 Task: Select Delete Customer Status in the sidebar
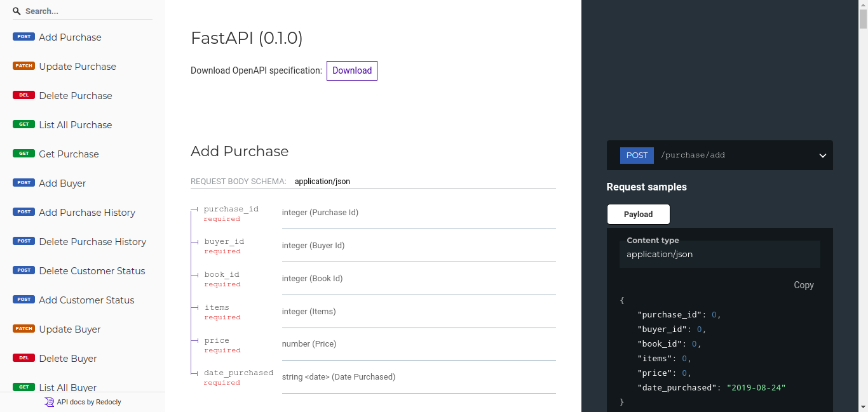coord(92,270)
